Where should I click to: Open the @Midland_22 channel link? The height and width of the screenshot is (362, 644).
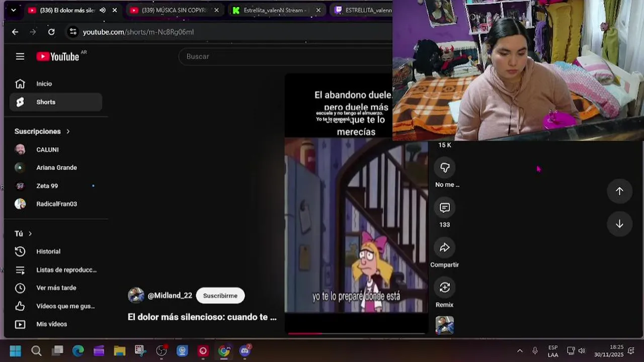tap(170, 296)
